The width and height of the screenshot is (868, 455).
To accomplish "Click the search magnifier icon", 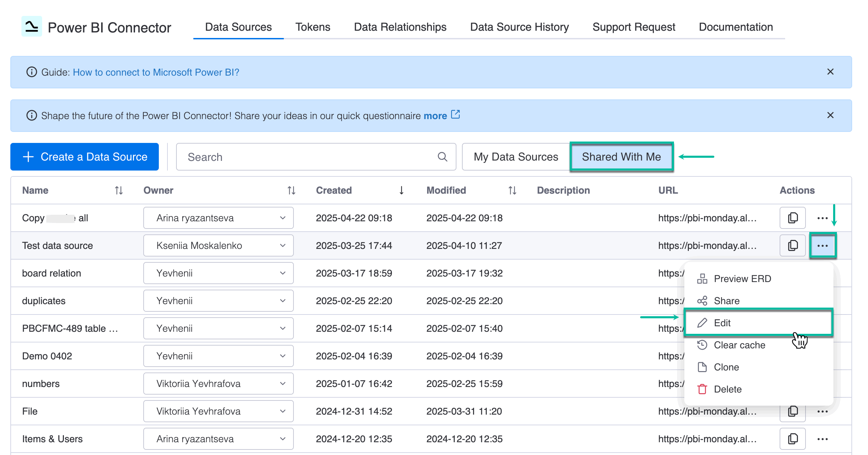I will click(442, 157).
